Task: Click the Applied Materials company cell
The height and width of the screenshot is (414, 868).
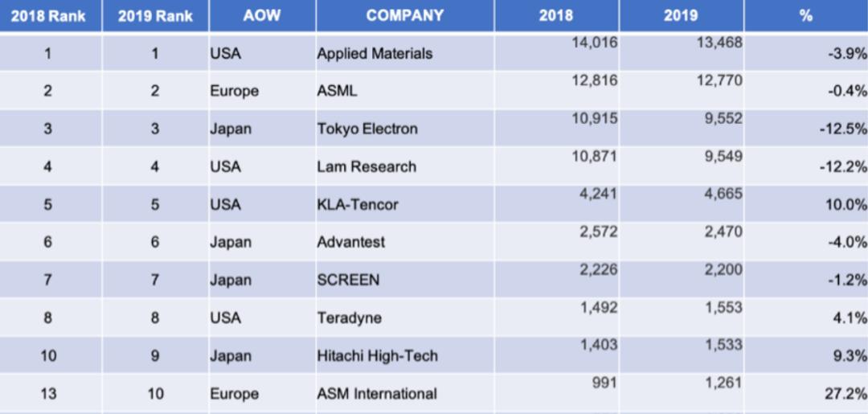Action: [x=375, y=54]
